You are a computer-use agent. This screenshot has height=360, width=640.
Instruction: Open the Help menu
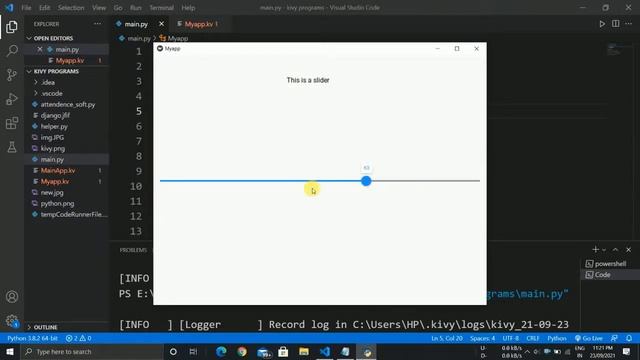(188, 8)
